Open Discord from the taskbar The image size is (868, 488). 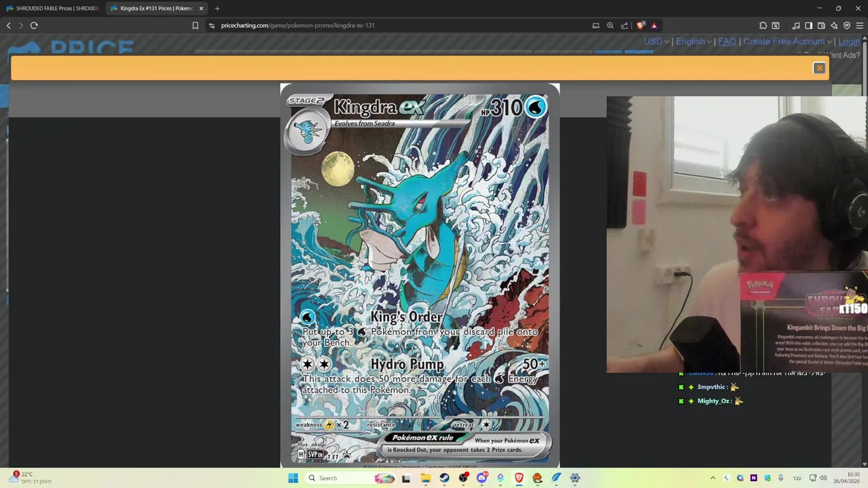click(481, 479)
